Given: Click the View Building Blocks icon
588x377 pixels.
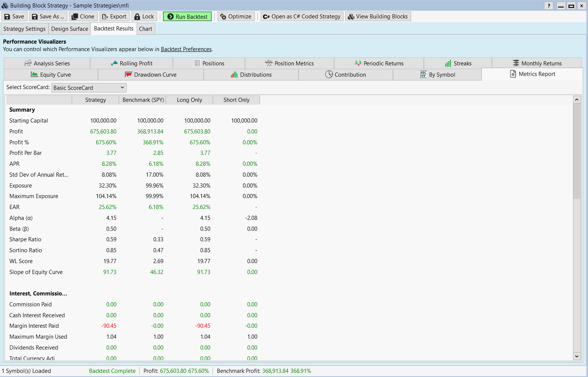Looking at the screenshot, I should coord(351,17).
